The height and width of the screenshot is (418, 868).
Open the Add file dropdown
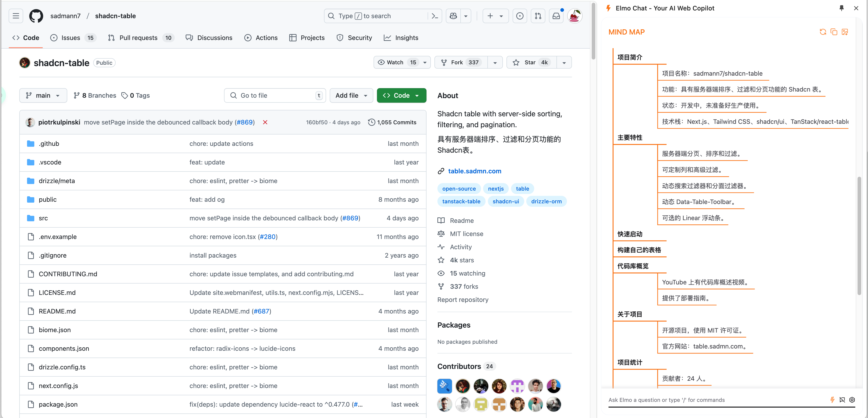click(351, 96)
